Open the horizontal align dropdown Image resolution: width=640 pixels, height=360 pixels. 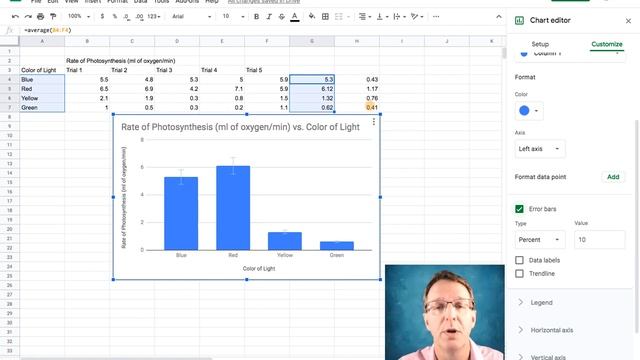[364, 17]
